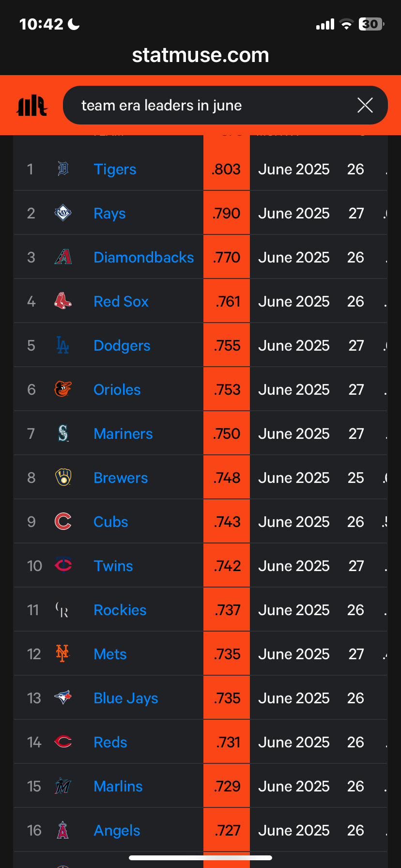Open the Tigers team logo

[63, 169]
